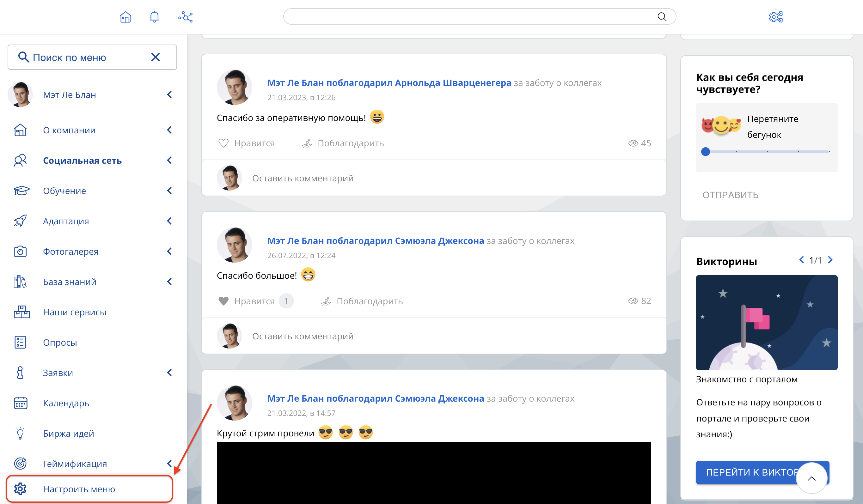Image resolution: width=863 pixels, height=504 pixels.
Task: Click the views eye icon showing 82
Action: pyautogui.click(x=633, y=301)
